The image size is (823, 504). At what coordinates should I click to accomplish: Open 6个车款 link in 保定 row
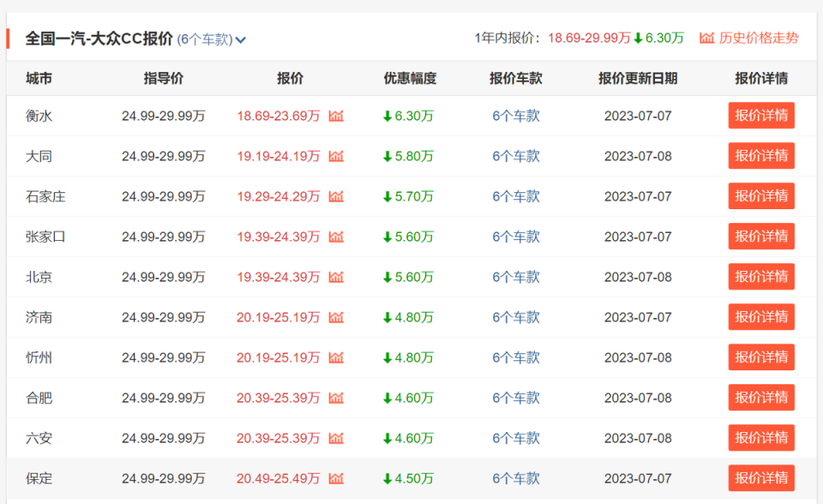coord(516,478)
